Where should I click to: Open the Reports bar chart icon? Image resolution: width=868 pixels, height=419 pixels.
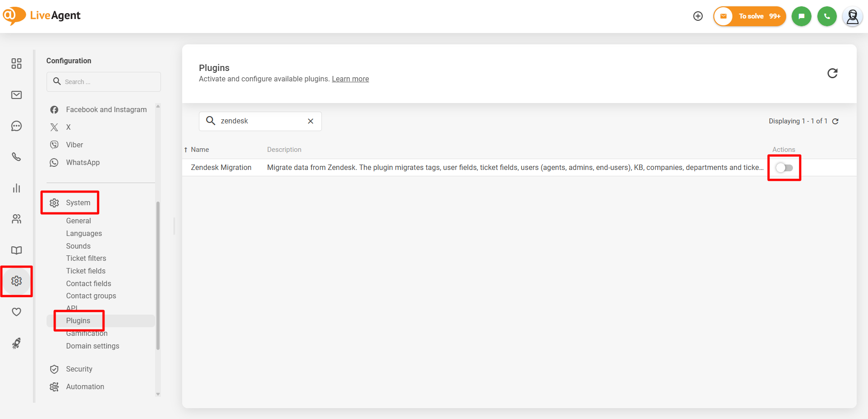click(17, 188)
